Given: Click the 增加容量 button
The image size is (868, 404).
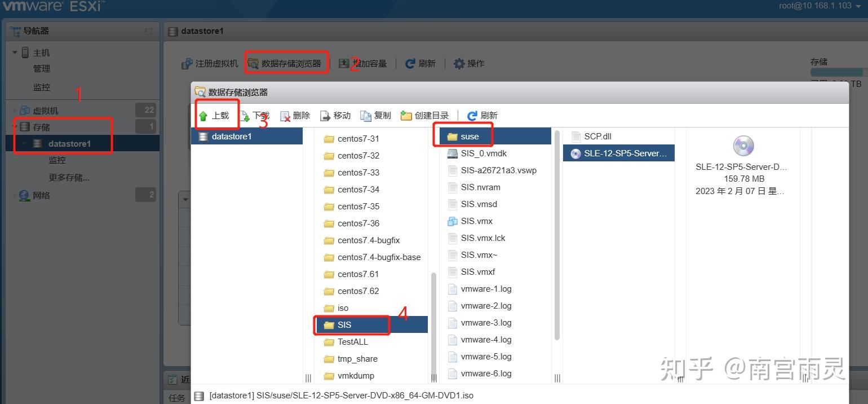Looking at the screenshot, I should (364, 63).
